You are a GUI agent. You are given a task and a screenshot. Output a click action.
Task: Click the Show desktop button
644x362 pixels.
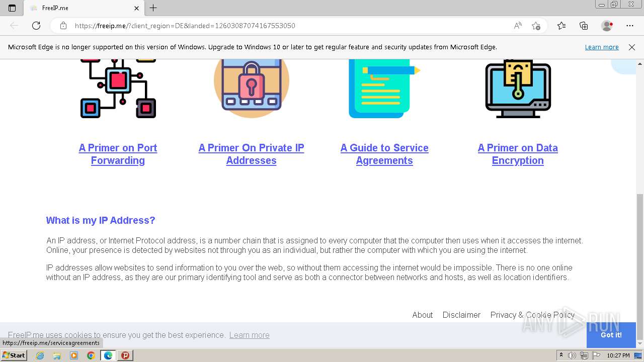tap(638, 355)
